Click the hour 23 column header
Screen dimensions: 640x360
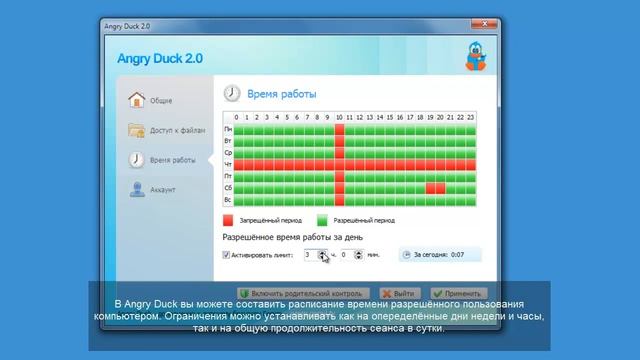(471, 118)
